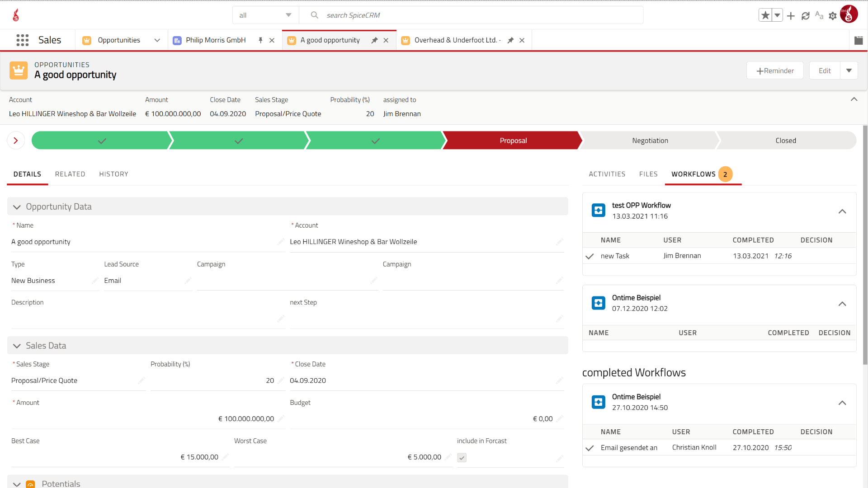The image size is (868, 488).
Task: Open Leo HILLINGER account link in header
Action: click(x=72, y=114)
